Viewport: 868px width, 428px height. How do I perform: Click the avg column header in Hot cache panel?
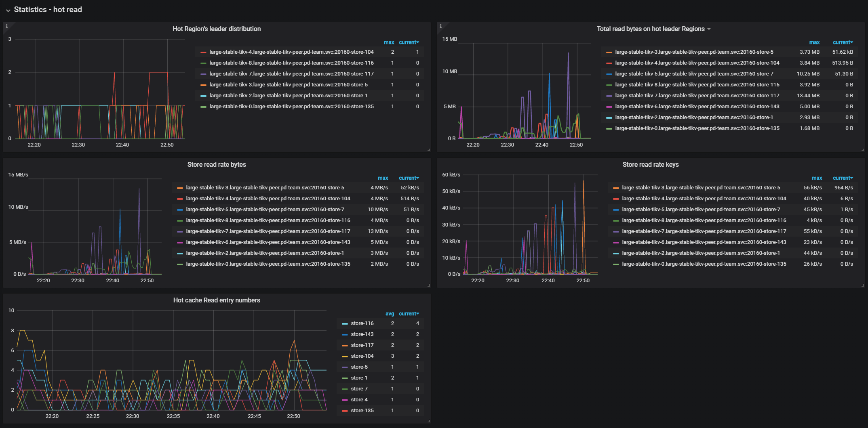pos(390,313)
